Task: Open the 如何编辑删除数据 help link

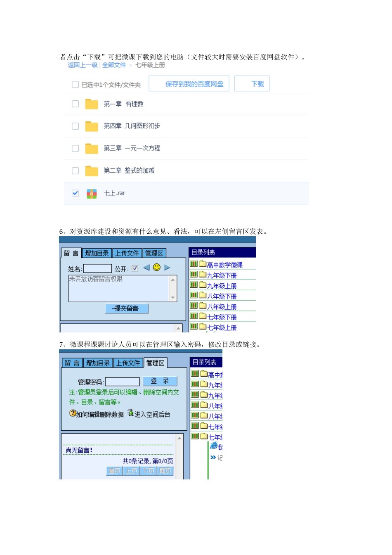Action: [100, 415]
